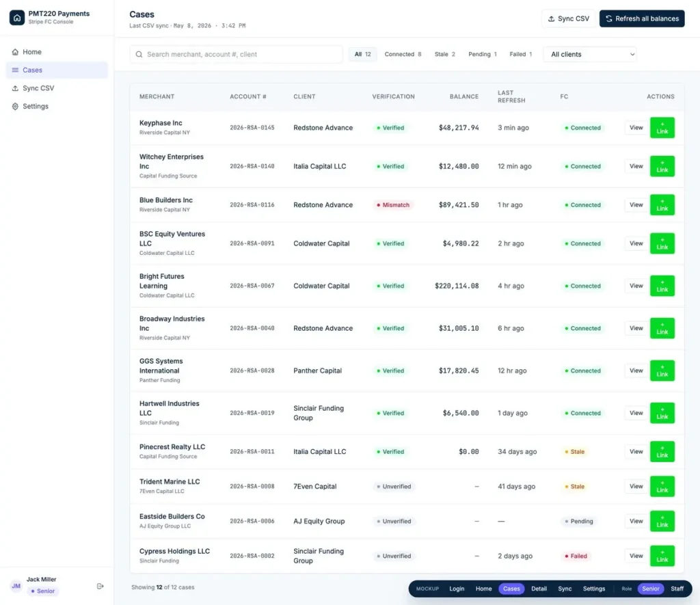Screen dimensions: 700x605
Task: Link Pinecrest Realty LLC account
Action: point(662,451)
